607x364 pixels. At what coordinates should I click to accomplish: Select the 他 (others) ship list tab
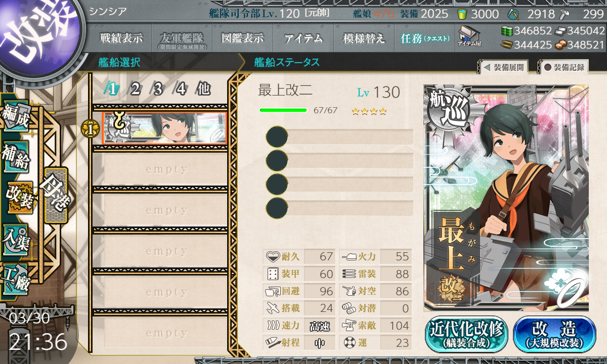click(203, 89)
